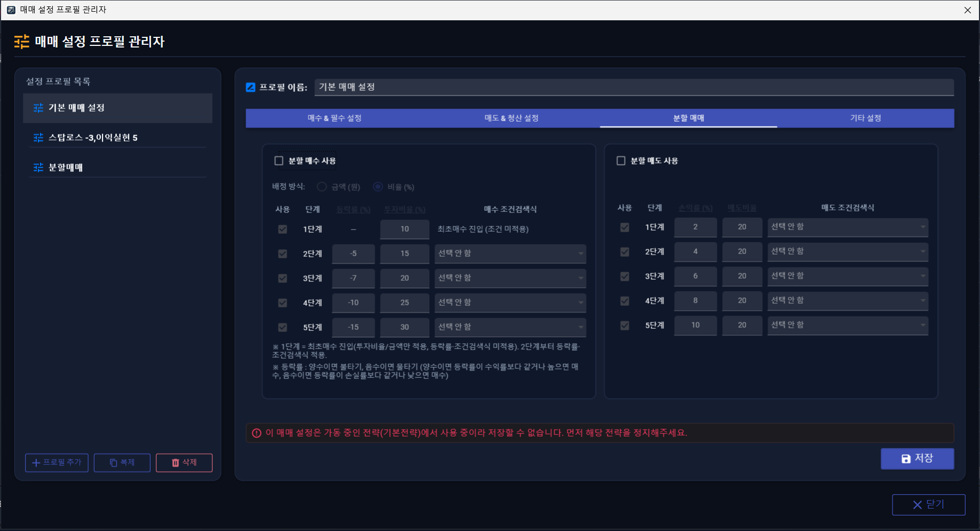Switch to the 분할 매매 tab

pyautogui.click(x=689, y=118)
